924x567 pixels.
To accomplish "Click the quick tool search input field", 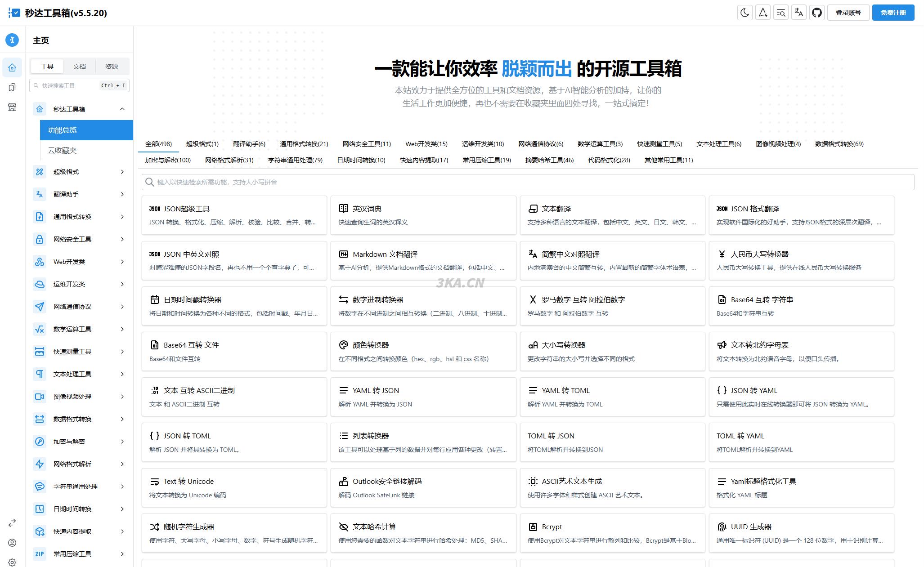I will [70, 85].
